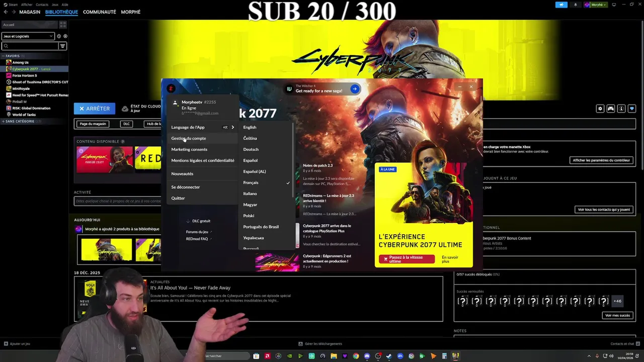Select English language option
The width and height of the screenshot is (644, 362).
(250, 127)
